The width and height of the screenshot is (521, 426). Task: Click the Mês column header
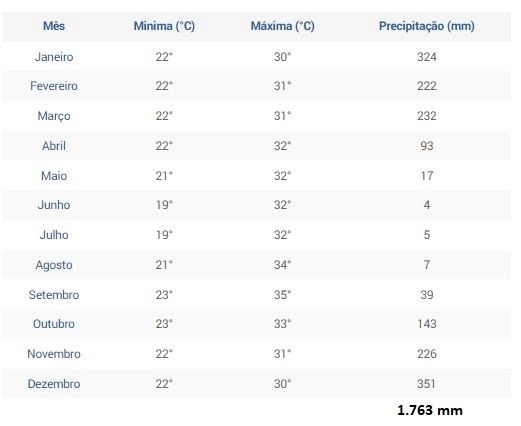[x=54, y=26]
